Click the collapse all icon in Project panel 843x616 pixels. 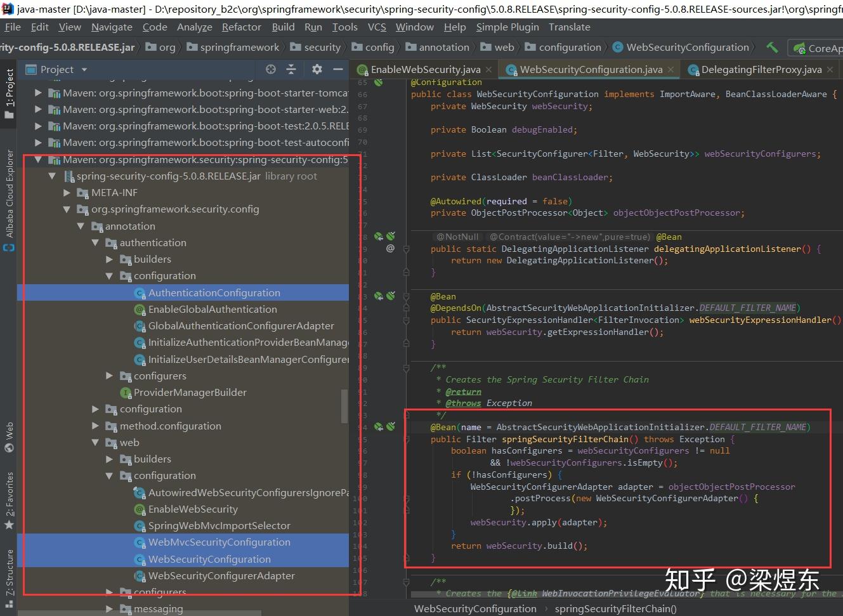(291, 69)
